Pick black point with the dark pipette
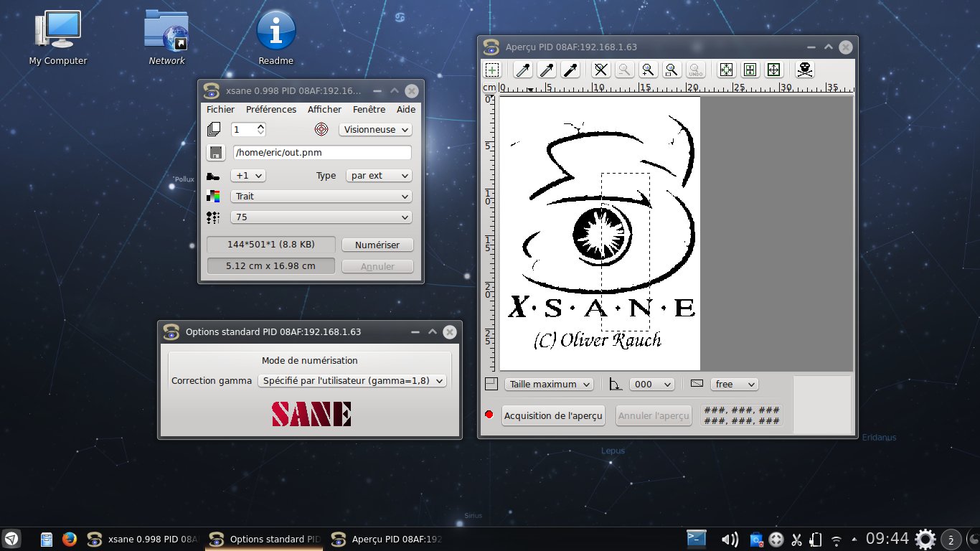 571,70
